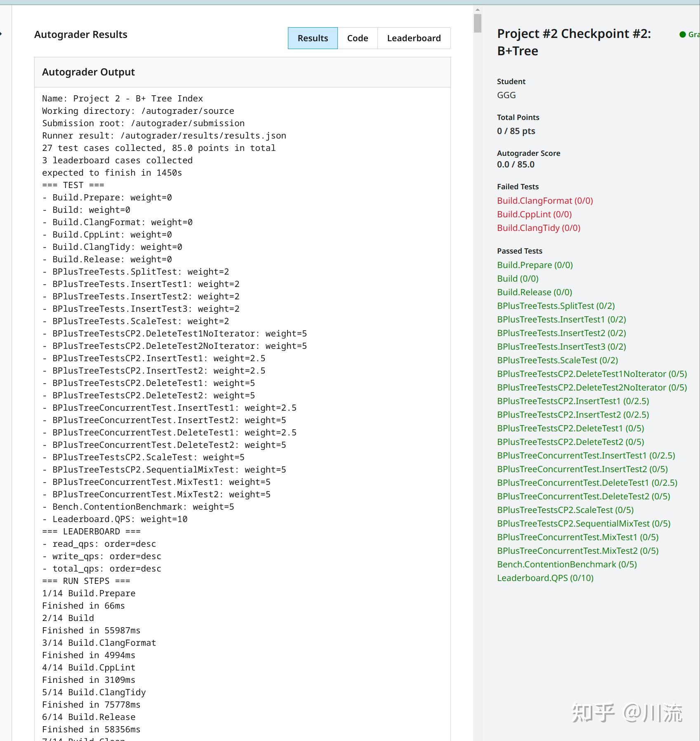Switch to the Results tab
Image resolution: width=700 pixels, height=741 pixels.
pyautogui.click(x=313, y=38)
